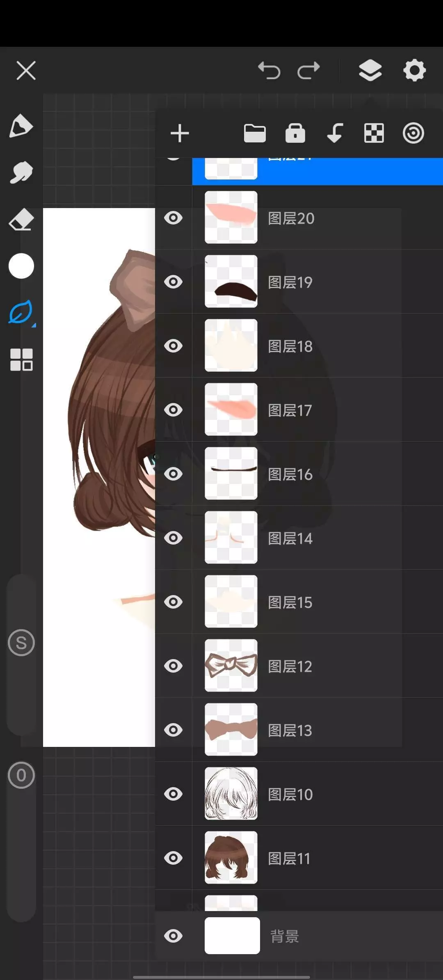Select the pen brush tool
The width and height of the screenshot is (443, 980).
[21, 126]
